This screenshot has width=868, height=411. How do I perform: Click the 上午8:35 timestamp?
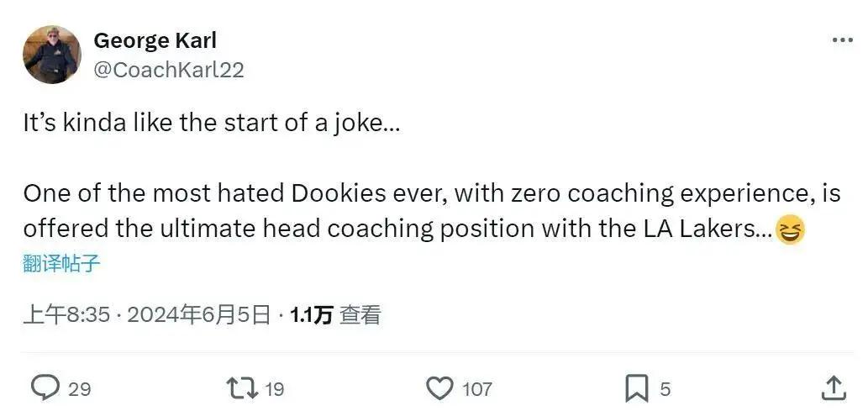pyautogui.click(x=66, y=316)
